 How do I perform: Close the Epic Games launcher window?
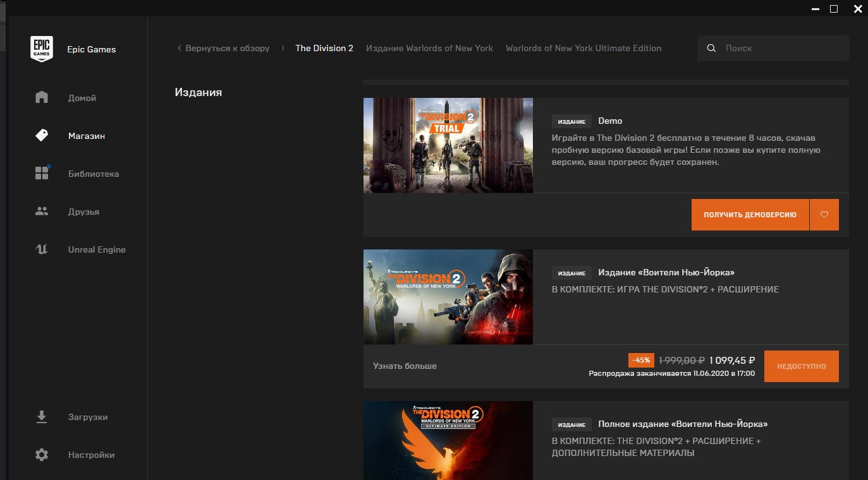(x=857, y=9)
